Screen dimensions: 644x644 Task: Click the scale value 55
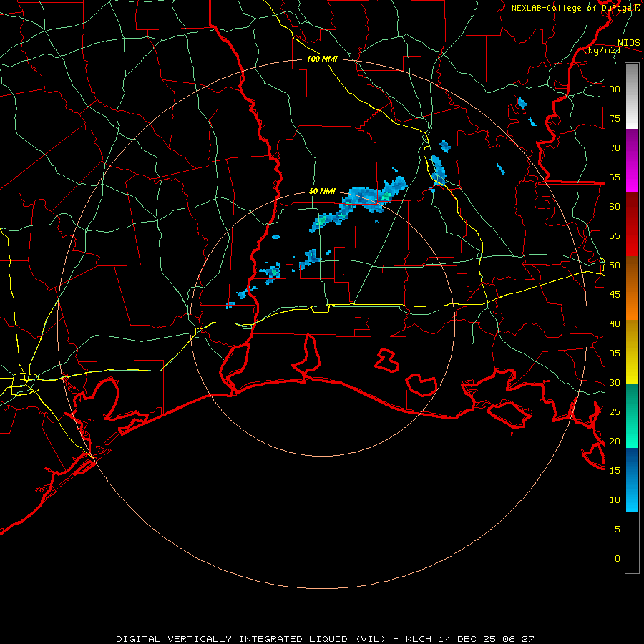pos(615,235)
